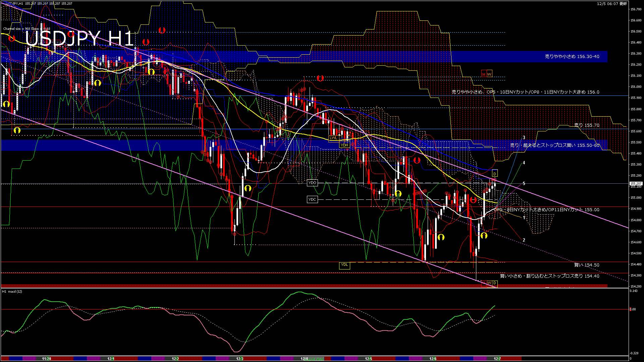
Task: Click the orange LWL label box
Action: [333, 138]
